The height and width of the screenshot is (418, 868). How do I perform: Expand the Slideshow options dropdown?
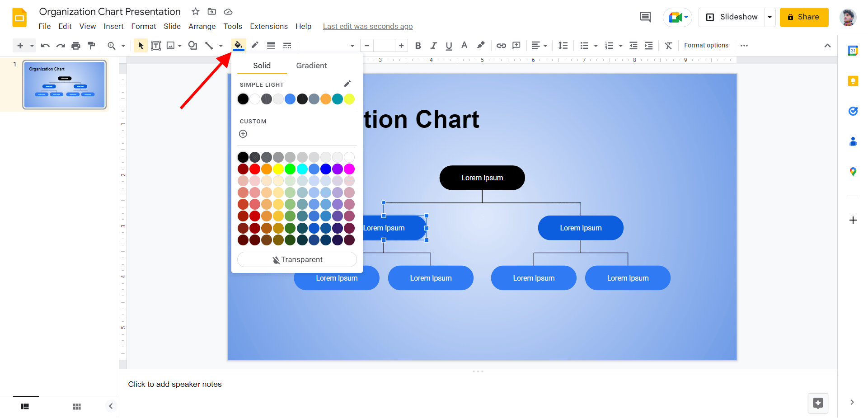[769, 17]
